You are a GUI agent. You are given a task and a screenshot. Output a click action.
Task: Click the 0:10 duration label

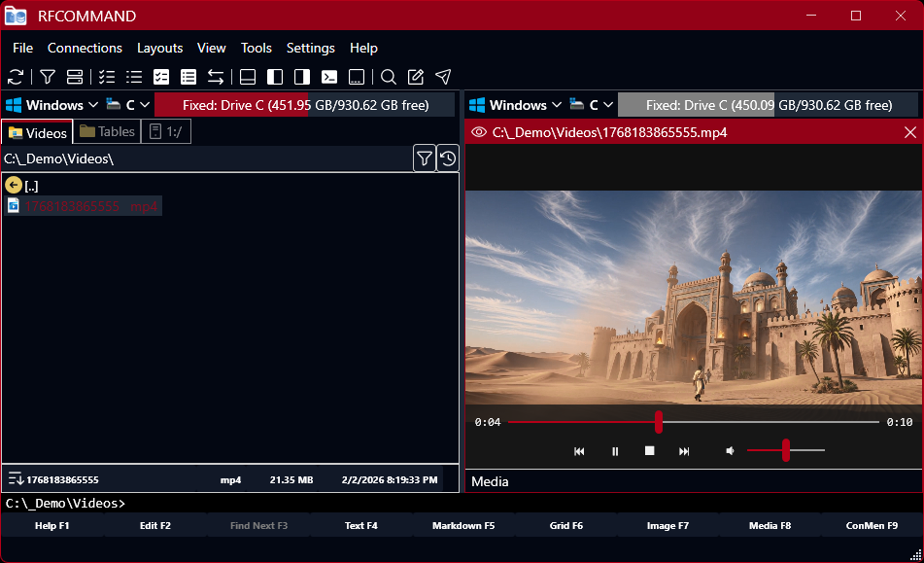coord(900,422)
